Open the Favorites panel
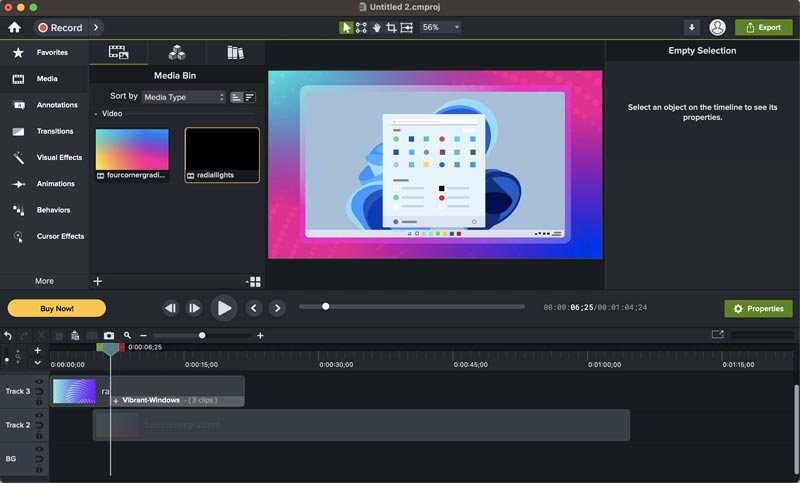Screen dimensions: 800x483 [44, 53]
